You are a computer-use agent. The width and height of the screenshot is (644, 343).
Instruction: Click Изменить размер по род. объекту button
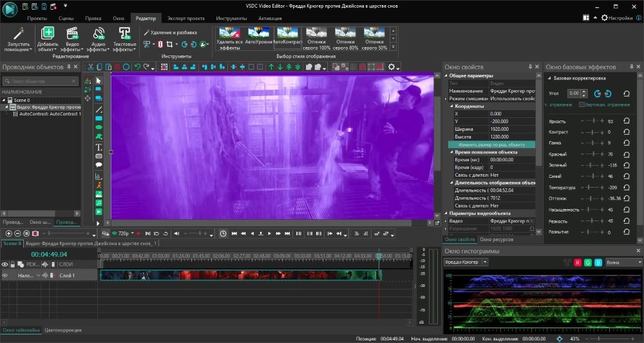(x=491, y=144)
